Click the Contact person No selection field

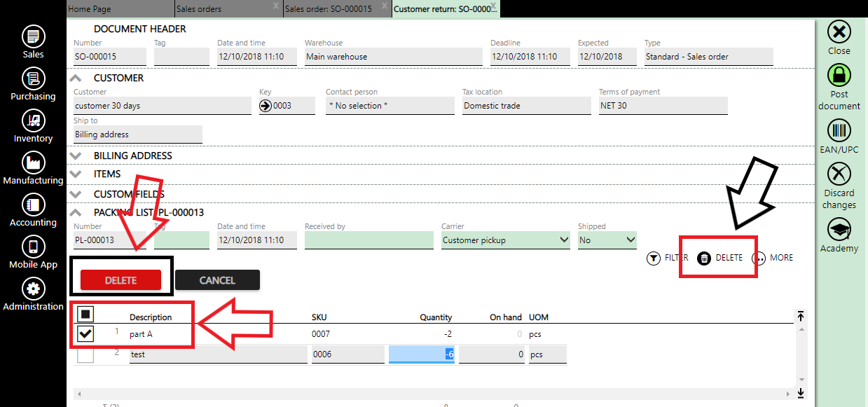(390, 106)
